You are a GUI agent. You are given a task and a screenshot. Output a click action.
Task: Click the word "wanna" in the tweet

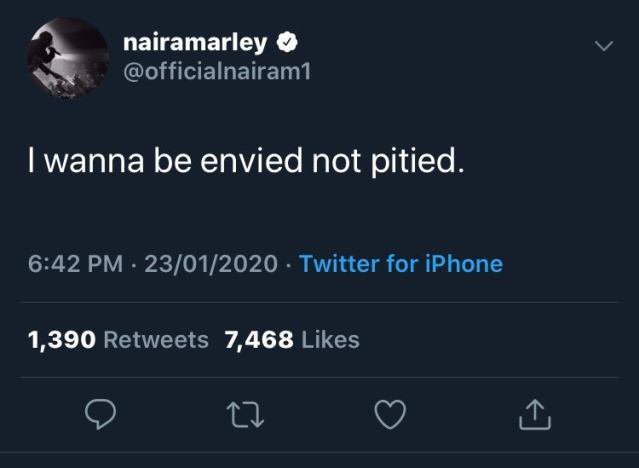(x=92, y=161)
